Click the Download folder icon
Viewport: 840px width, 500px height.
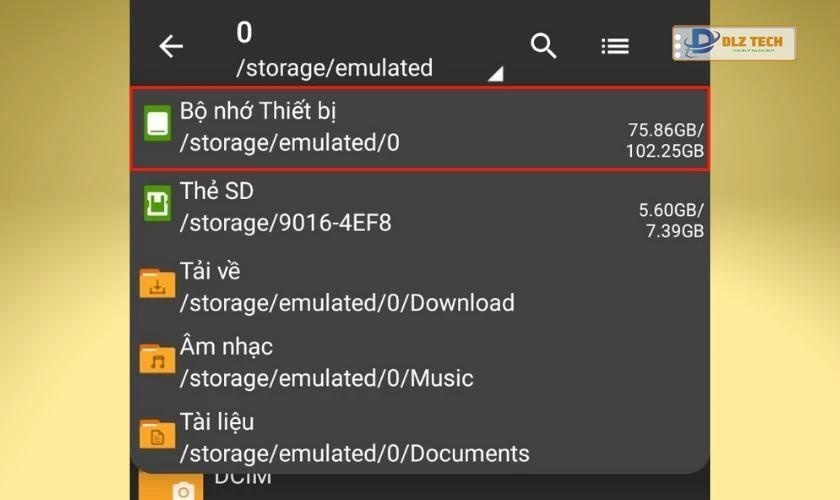pyautogui.click(x=157, y=285)
